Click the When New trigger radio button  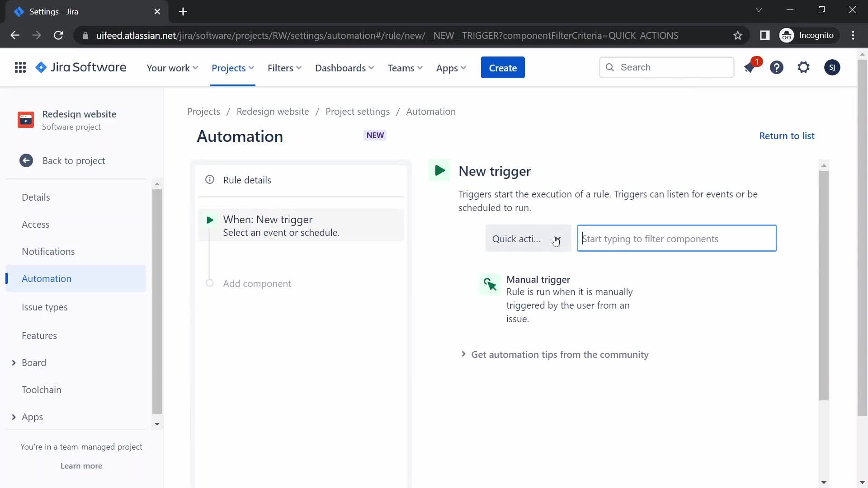point(210,219)
